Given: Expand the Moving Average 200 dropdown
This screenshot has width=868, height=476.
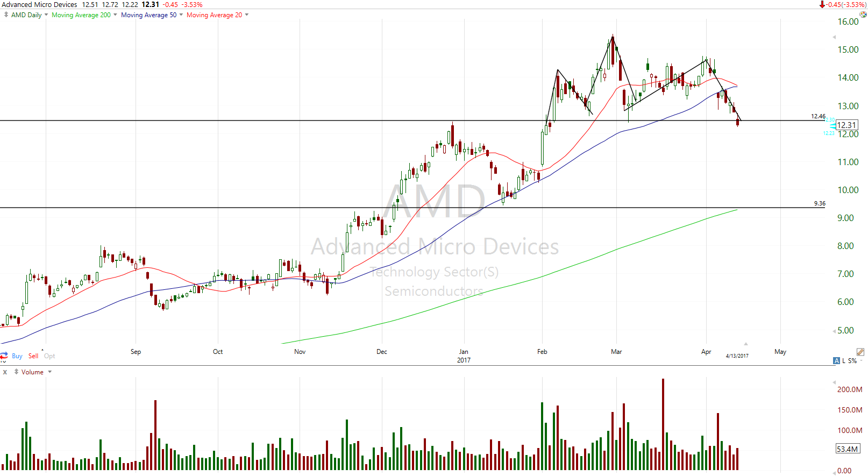Looking at the screenshot, I should click(115, 15).
